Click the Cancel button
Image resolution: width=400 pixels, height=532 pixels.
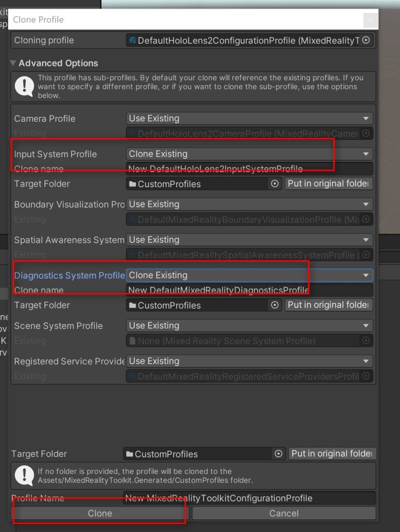(284, 513)
